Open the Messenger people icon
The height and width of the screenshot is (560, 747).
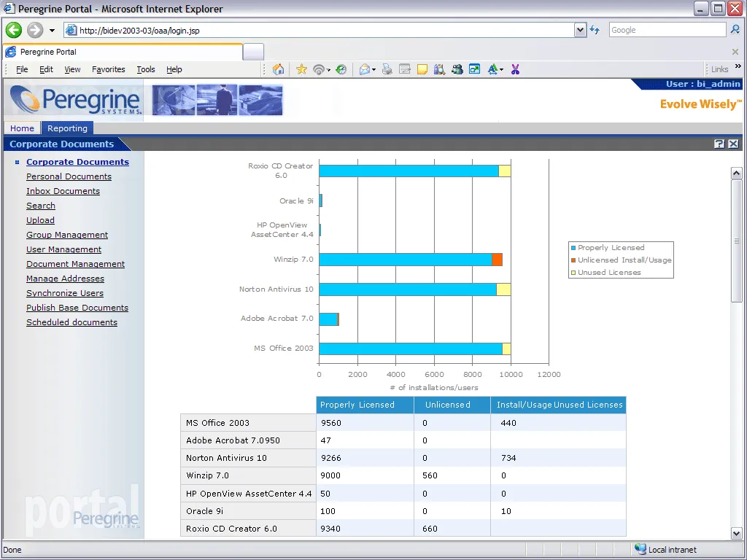(x=457, y=69)
